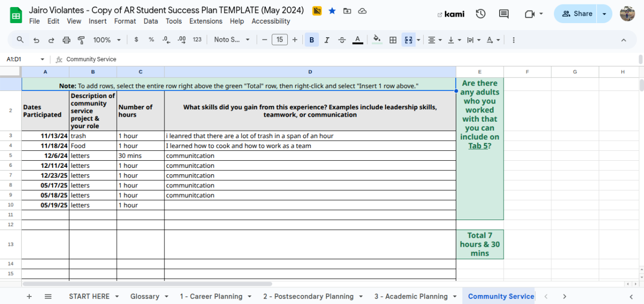Open the Noto Sans font dropdown
Image resolution: width=644 pixels, height=304 pixels.
pos(231,40)
